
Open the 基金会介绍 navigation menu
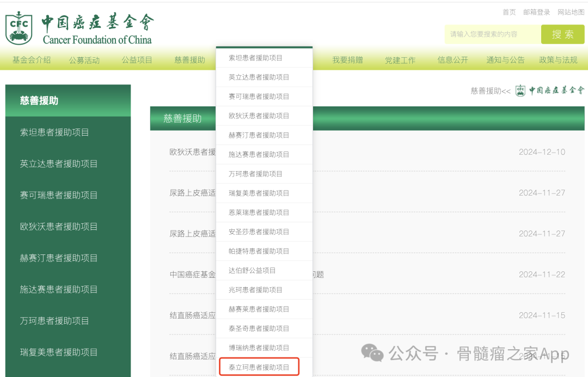pos(32,60)
